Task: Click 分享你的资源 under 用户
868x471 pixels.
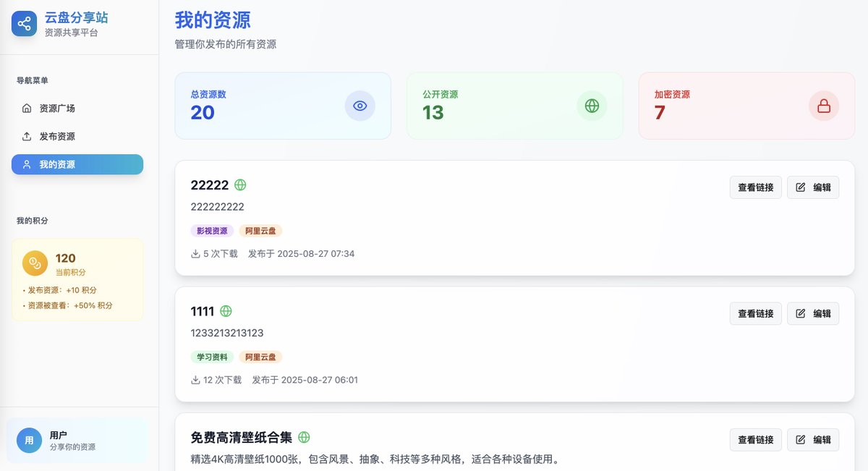Action: (72, 447)
